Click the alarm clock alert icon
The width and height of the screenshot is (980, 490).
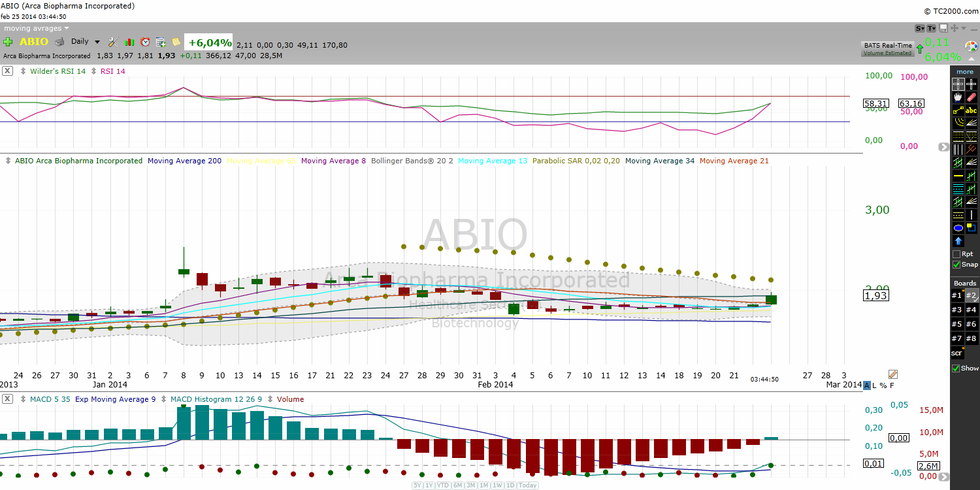(x=145, y=42)
